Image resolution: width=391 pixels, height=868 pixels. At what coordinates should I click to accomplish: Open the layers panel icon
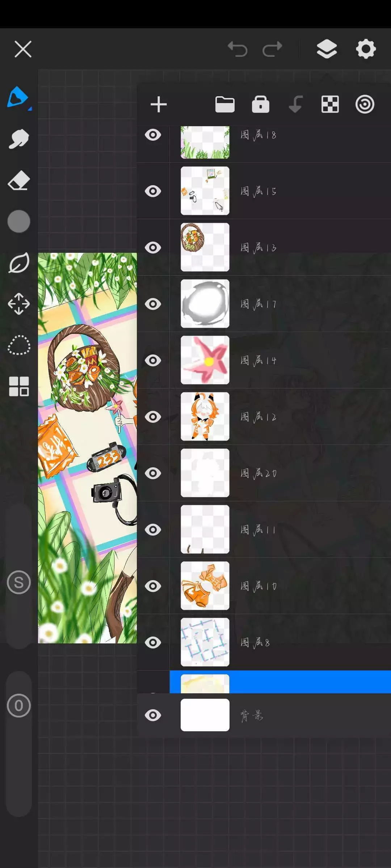pyautogui.click(x=327, y=49)
